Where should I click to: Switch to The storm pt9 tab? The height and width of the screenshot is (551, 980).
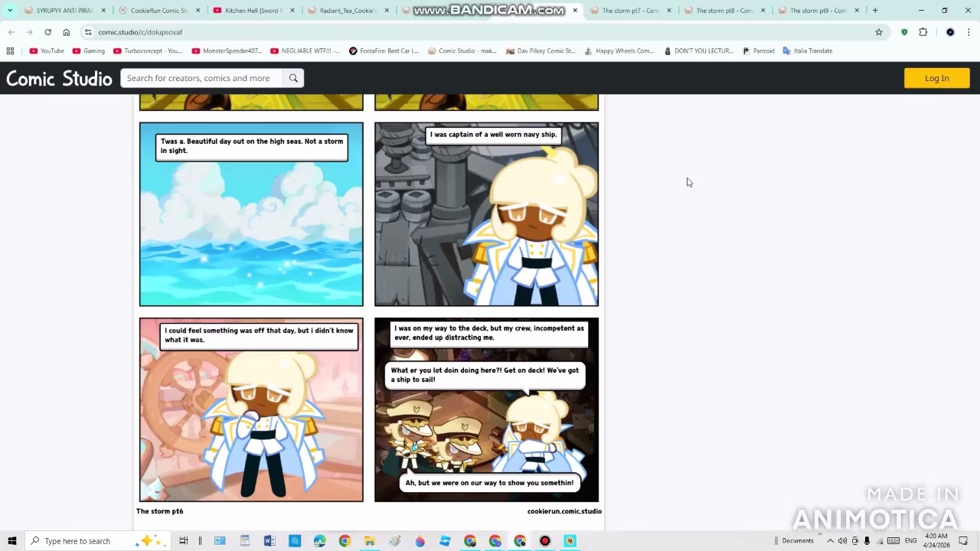tap(818, 11)
